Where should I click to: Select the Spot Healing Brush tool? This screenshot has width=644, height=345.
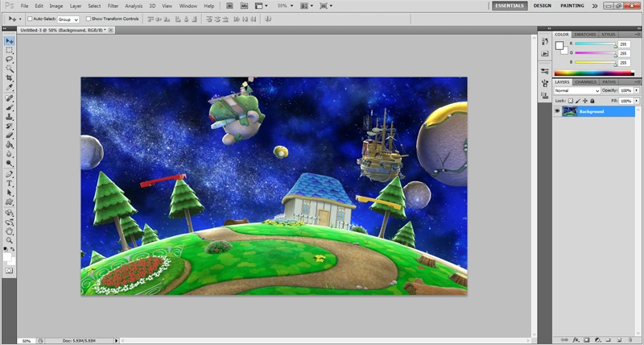click(x=9, y=98)
